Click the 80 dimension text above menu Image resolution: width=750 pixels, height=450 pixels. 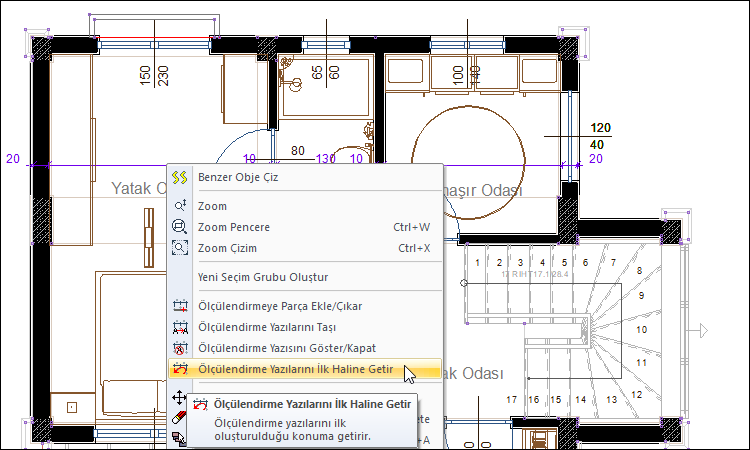pyautogui.click(x=297, y=151)
